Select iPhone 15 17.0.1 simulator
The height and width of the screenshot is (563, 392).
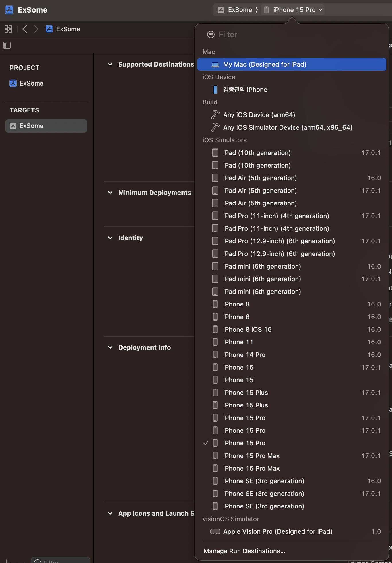point(292,367)
